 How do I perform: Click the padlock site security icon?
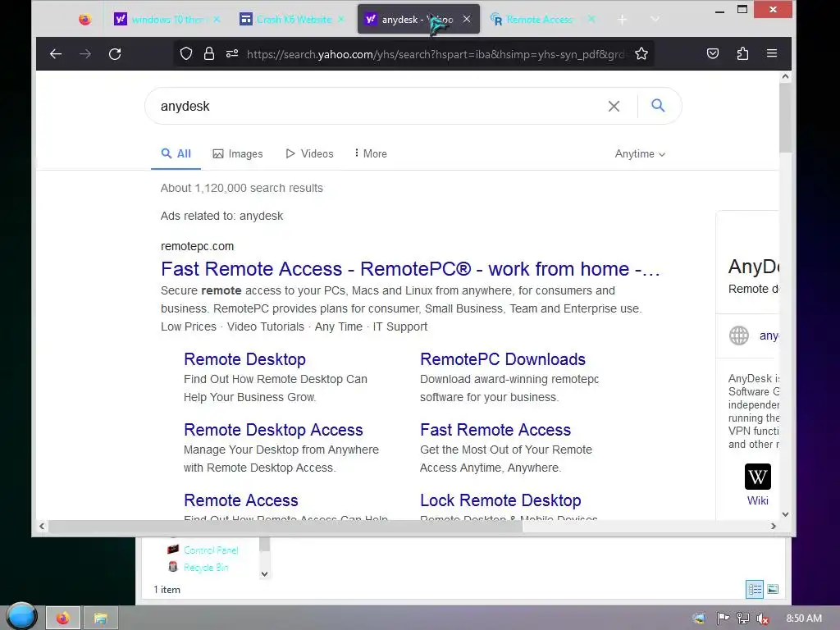(209, 53)
